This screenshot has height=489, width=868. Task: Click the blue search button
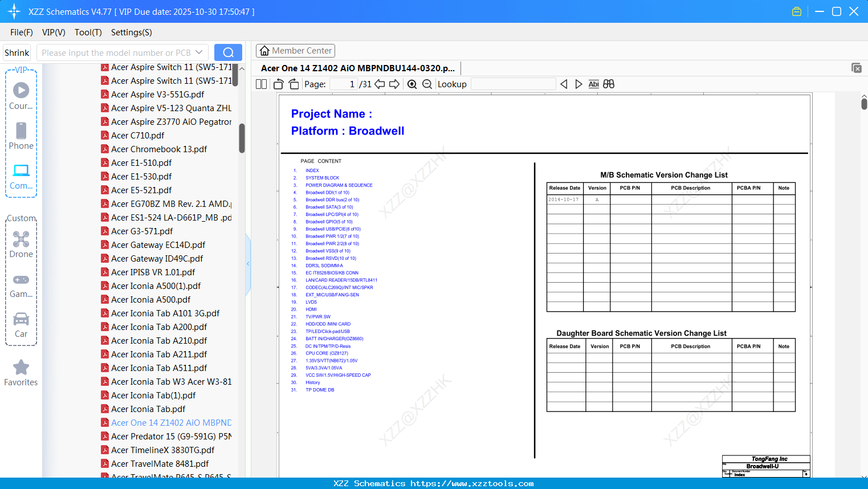tap(228, 52)
